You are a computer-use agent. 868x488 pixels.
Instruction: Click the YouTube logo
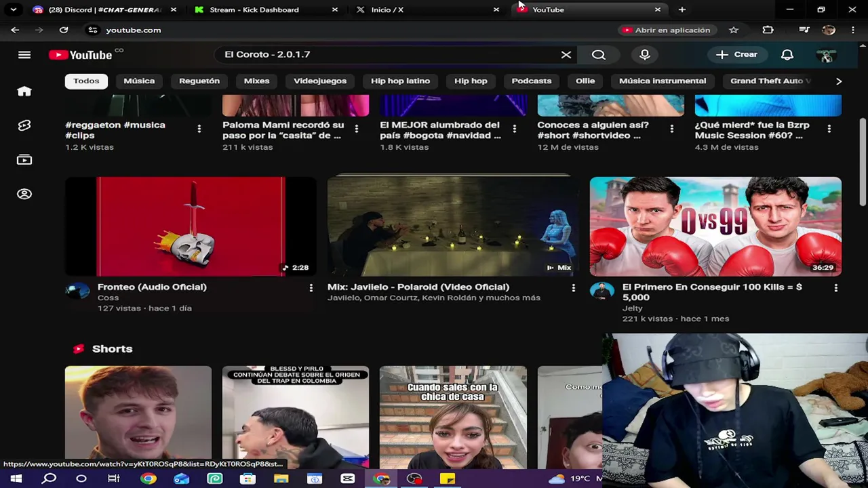tap(80, 55)
